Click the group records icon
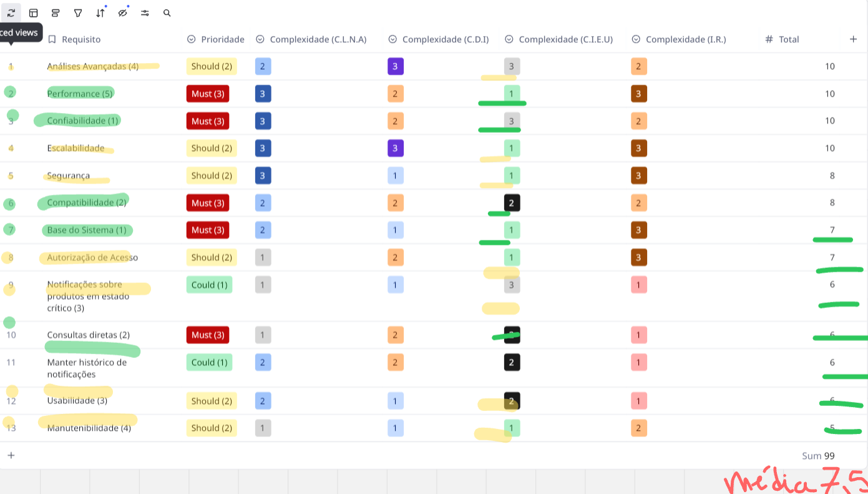The width and height of the screenshot is (868, 494). point(56,12)
